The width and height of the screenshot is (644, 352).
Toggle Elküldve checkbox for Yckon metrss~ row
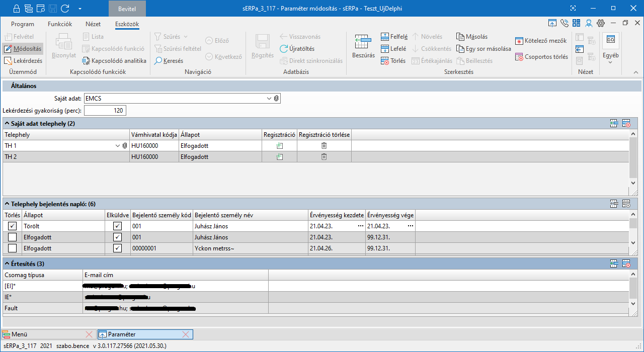(x=118, y=248)
